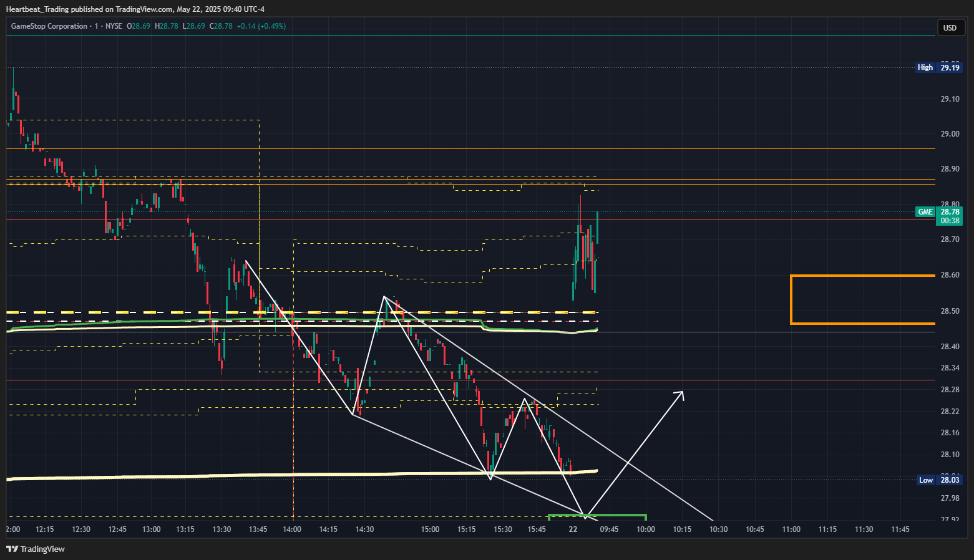
Task: Click the 29.00 price axis label
Action: pyautogui.click(x=950, y=134)
